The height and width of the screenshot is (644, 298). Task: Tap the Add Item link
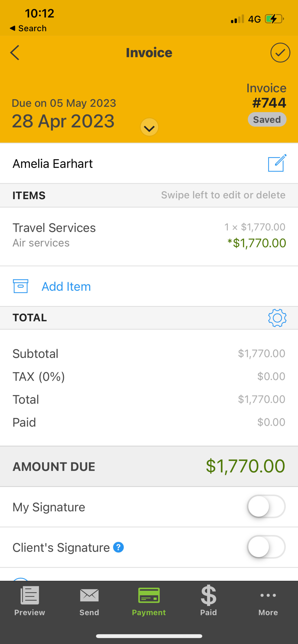pyautogui.click(x=66, y=287)
